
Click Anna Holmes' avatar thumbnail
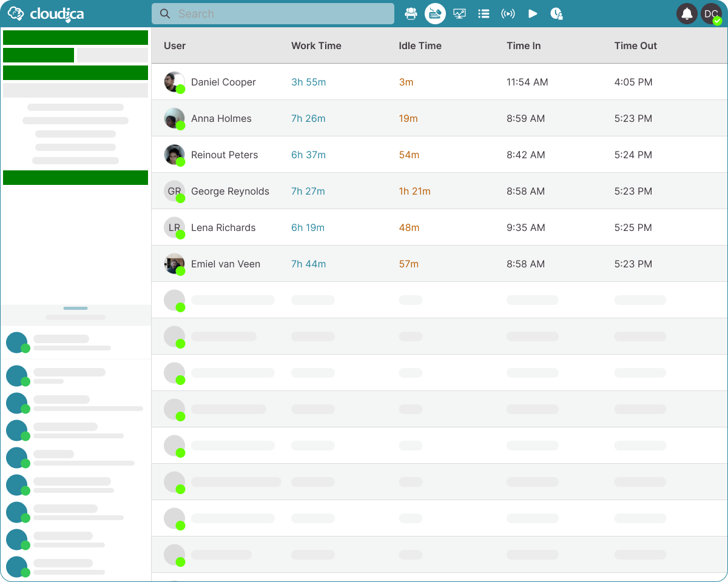[174, 118]
